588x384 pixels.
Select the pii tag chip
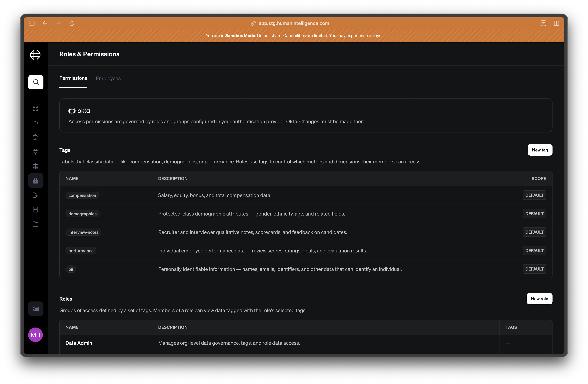coord(71,269)
